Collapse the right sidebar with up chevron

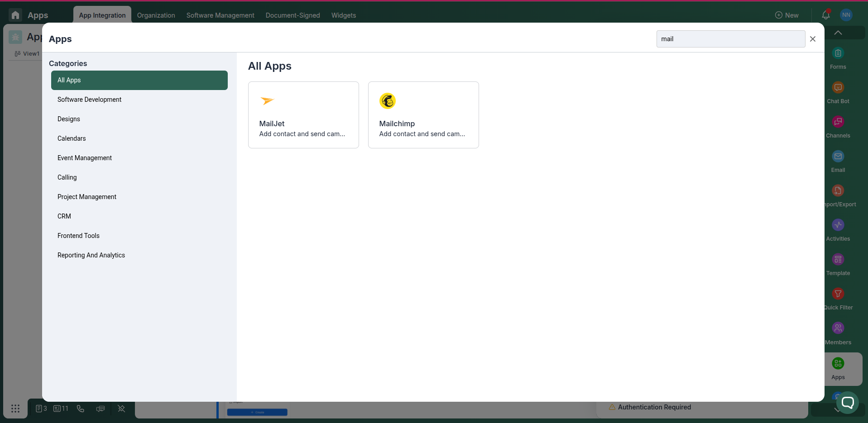pos(838,32)
